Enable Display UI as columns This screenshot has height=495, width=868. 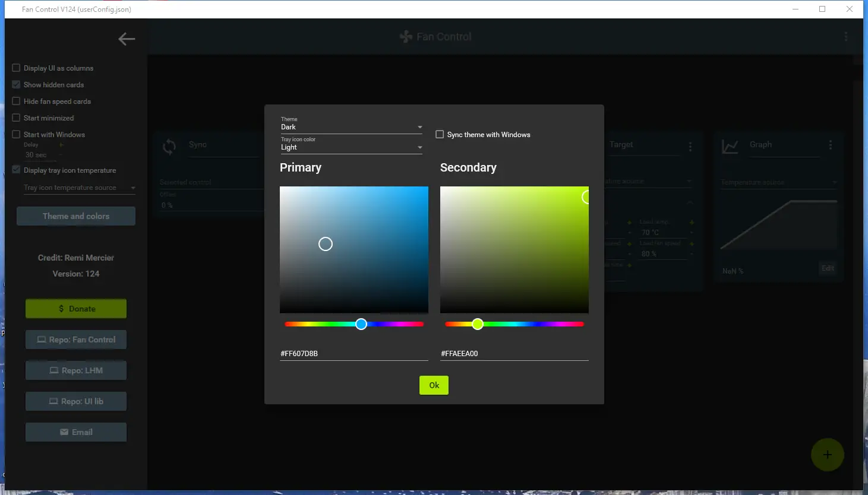pyautogui.click(x=16, y=68)
